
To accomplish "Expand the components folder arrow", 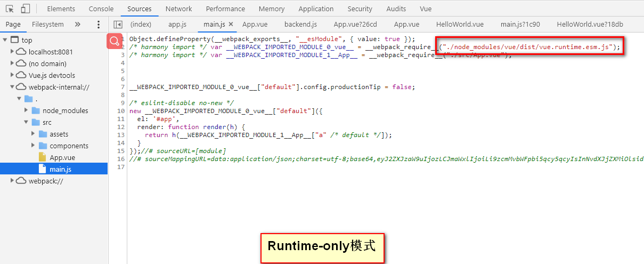I will point(34,146).
